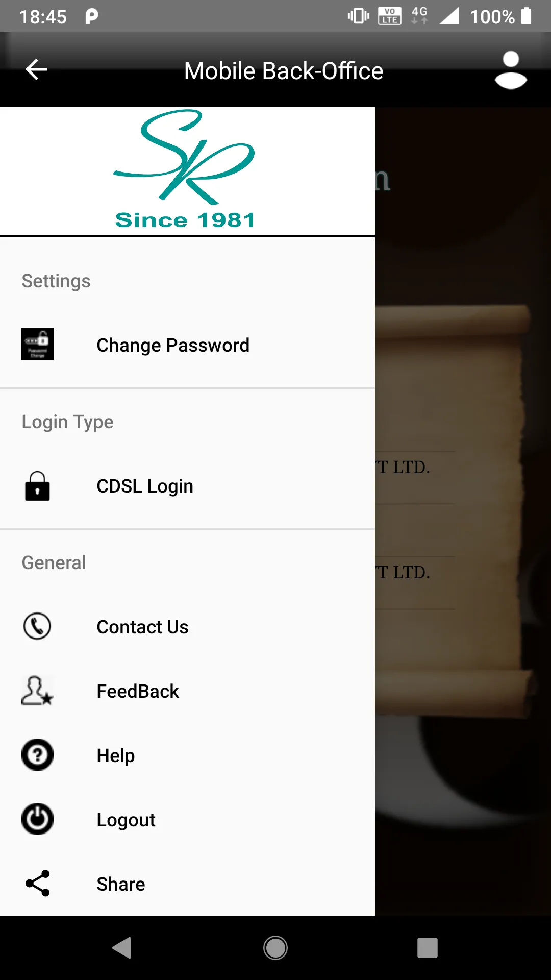
Task: Tap the Share icon
Action: point(37,884)
